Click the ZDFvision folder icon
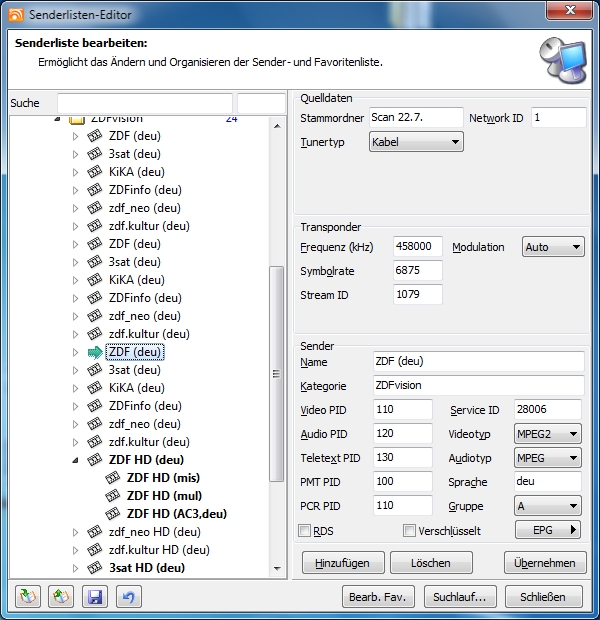Viewport: 600px width, 620px height. click(77, 119)
